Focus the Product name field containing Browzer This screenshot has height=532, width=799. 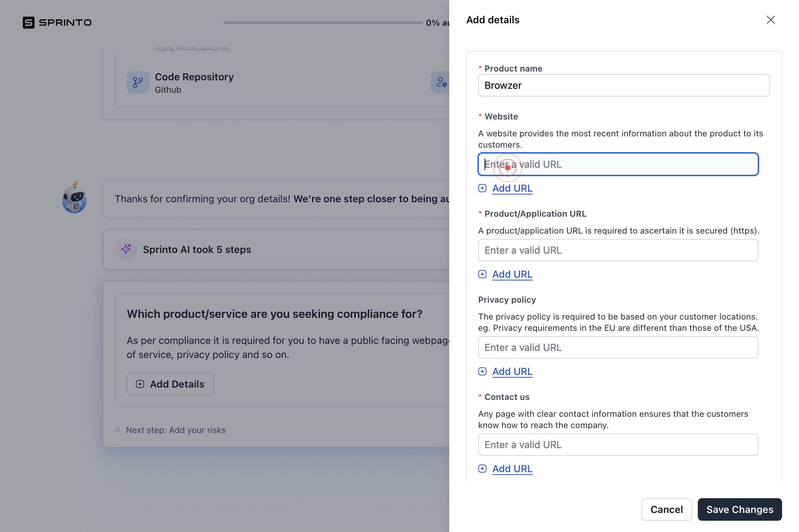click(624, 85)
